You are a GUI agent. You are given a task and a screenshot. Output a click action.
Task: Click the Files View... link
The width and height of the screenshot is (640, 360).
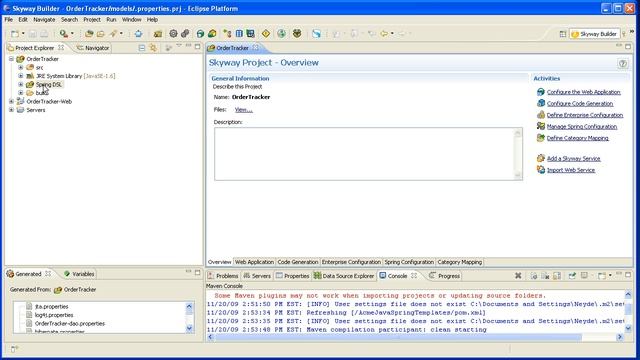coord(244,109)
